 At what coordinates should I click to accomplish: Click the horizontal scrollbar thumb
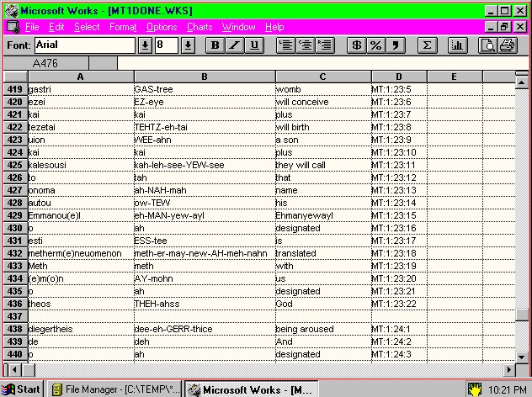29,369
